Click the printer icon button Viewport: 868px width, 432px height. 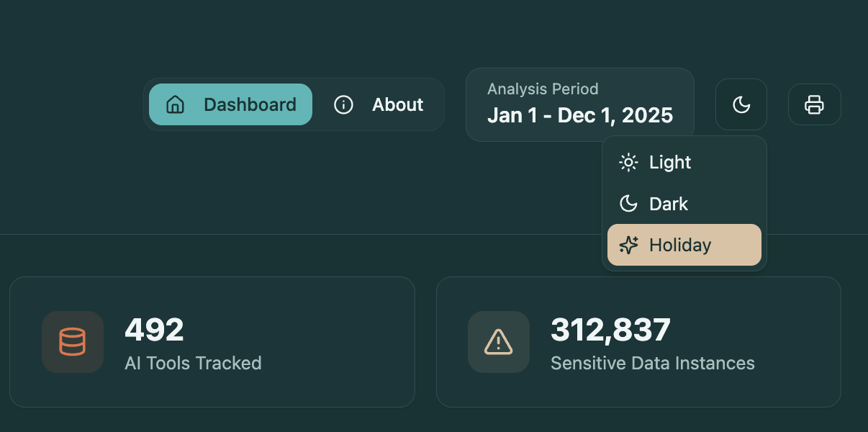coord(814,104)
